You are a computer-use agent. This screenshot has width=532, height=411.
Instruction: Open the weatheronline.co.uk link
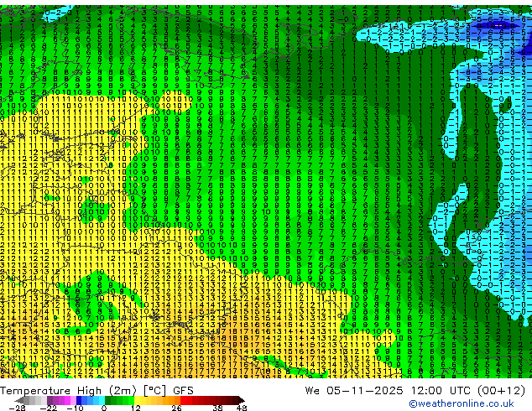461,403
